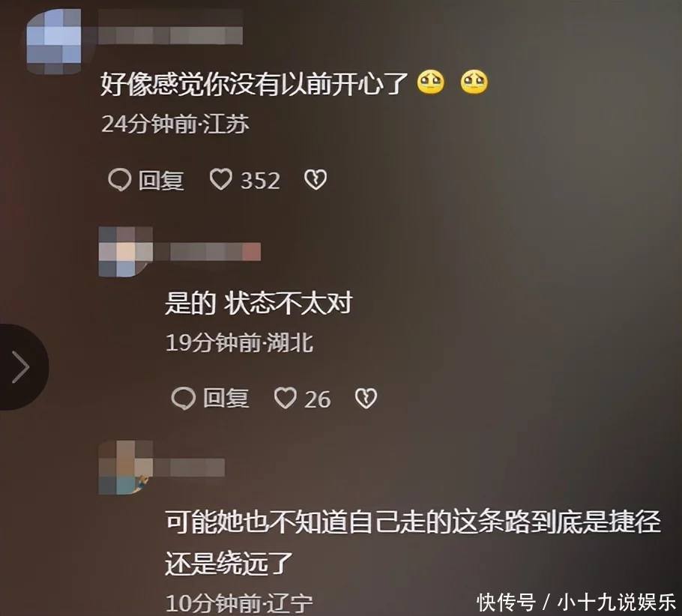Click the reply bubble icon under the Hubei comment

click(183, 399)
